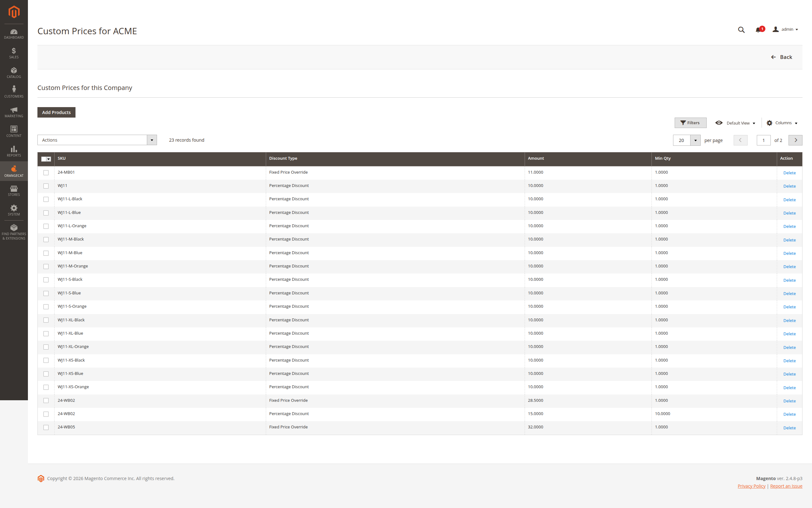This screenshot has width=812, height=508.
Task: Select the WJ11-M-Blue row checkbox
Action: point(46,253)
